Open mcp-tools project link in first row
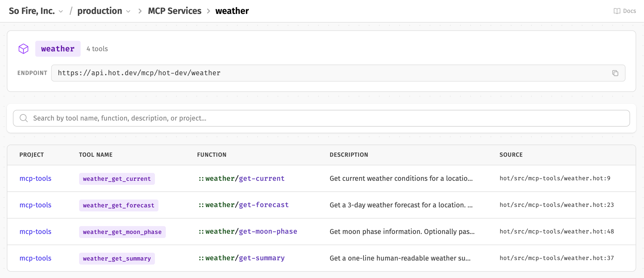644x278 pixels. [35, 178]
